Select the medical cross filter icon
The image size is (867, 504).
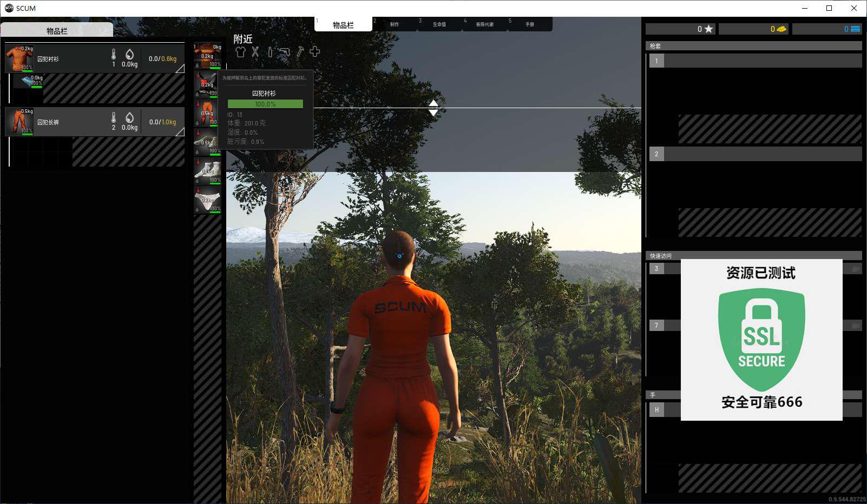[315, 51]
